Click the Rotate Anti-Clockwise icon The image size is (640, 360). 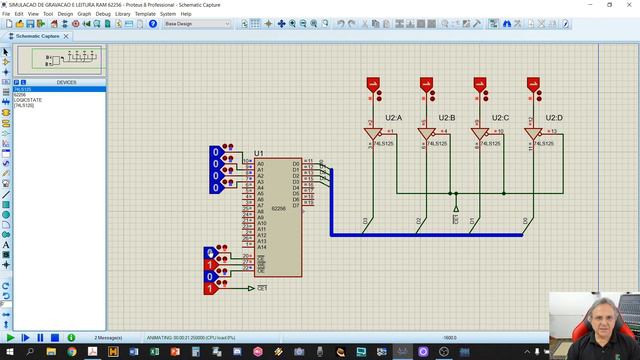click(x=6, y=296)
